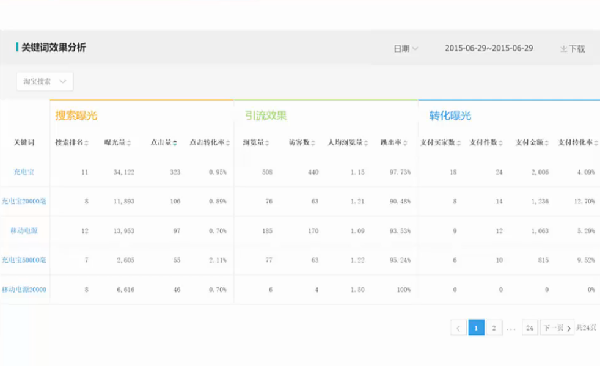This screenshot has height=366, width=600.
Task: Click payment conversion 12.70%
Action: pos(584,201)
